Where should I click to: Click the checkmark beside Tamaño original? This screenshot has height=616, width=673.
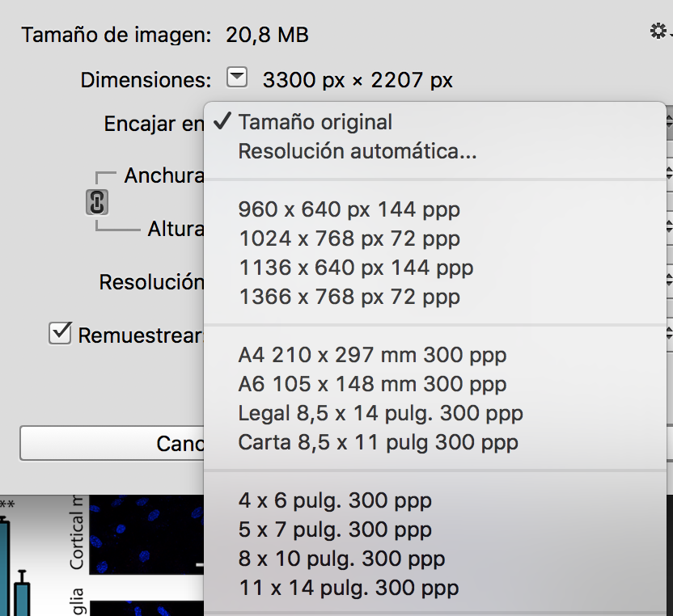coord(222,121)
